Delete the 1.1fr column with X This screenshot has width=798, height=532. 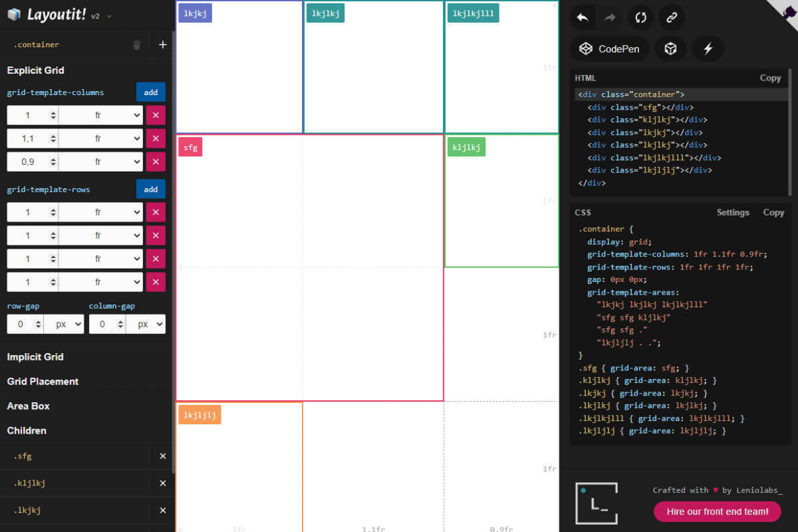point(156,138)
